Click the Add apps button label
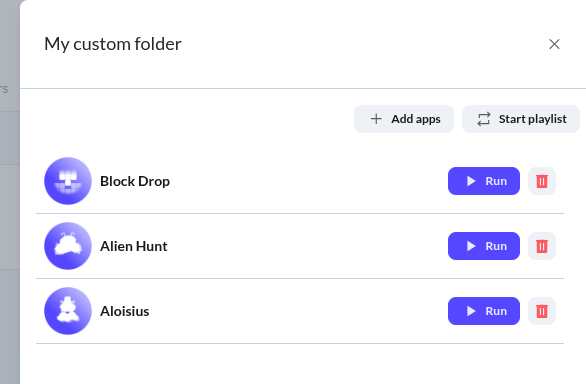586x384 pixels. [416, 119]
